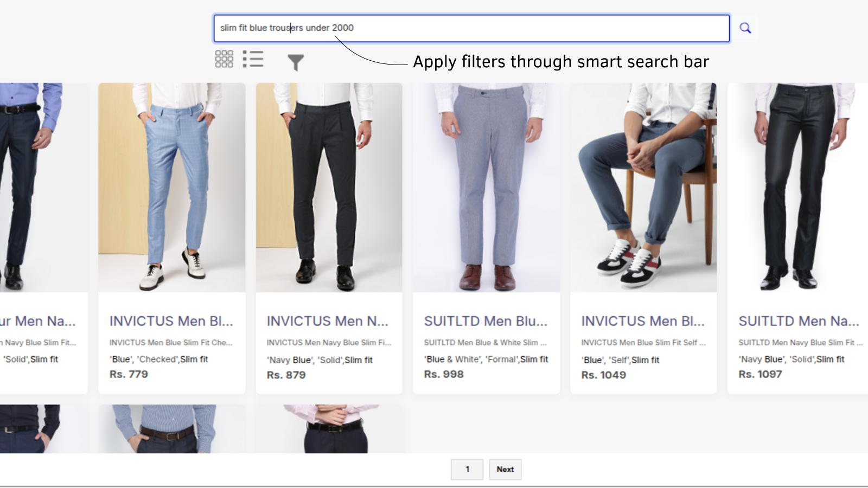This screenshot has width=868, height=488.
Task: Go to the Next page
Action: coord(505,469)
